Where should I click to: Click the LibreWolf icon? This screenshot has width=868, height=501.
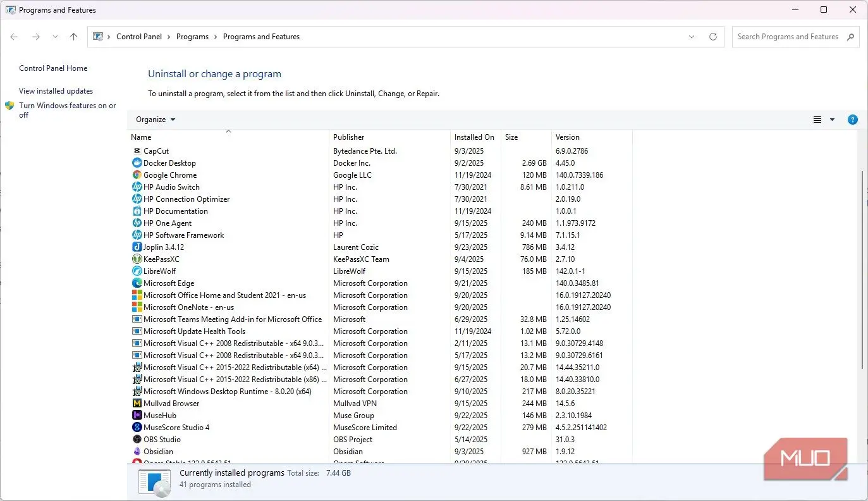(x=137, y=271)
